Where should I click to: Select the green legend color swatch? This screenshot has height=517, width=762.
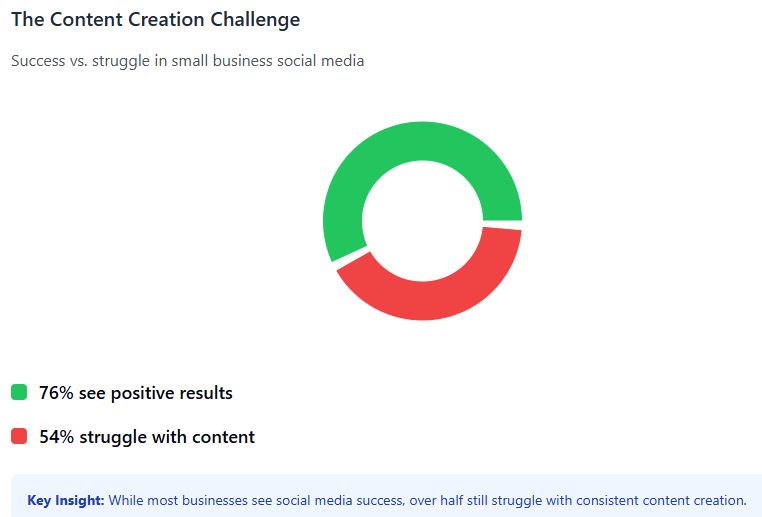19,392
